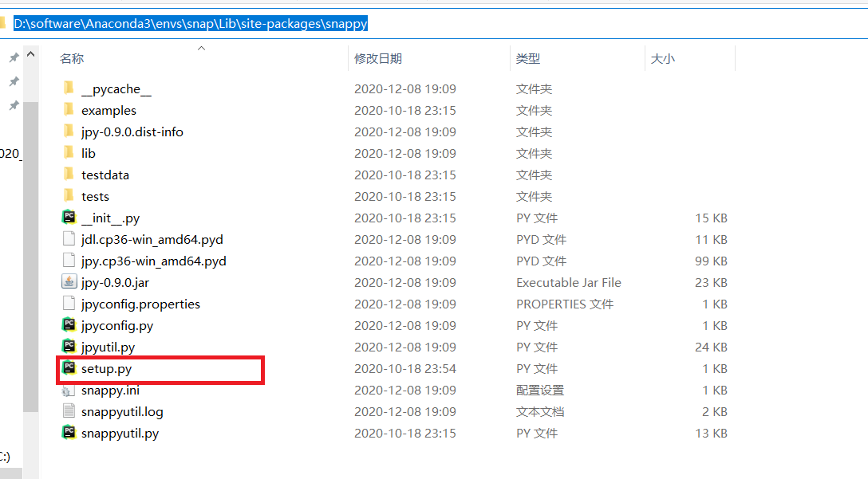Open the testdata folder
This screenshot has height=479, width=868.
pos(105,175)
